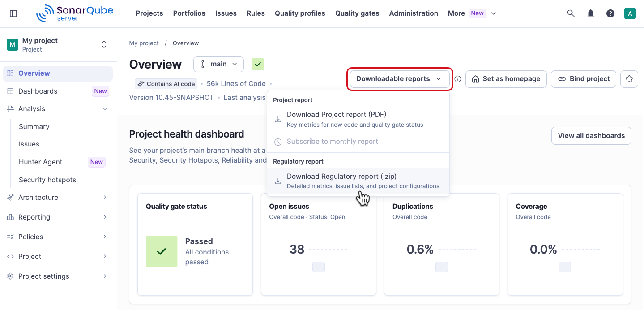The width and height of the screenshot is (644, 310).
Task: Click the Architecture icon in sidebar
Action: pos(11,198)
